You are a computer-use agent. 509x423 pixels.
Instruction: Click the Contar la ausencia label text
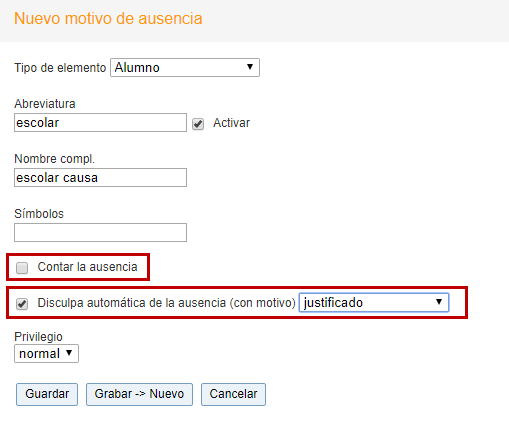pyautogui.click(x=87, y=267)
